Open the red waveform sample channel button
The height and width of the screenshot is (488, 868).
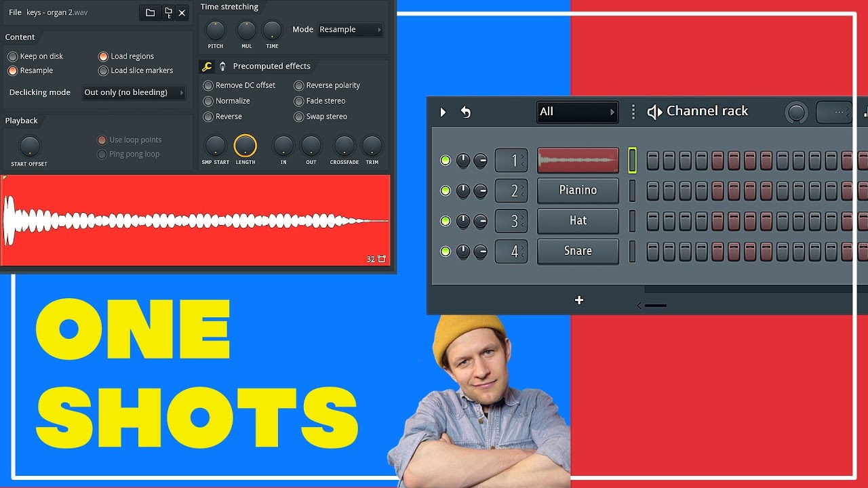[x=578, y=161]
